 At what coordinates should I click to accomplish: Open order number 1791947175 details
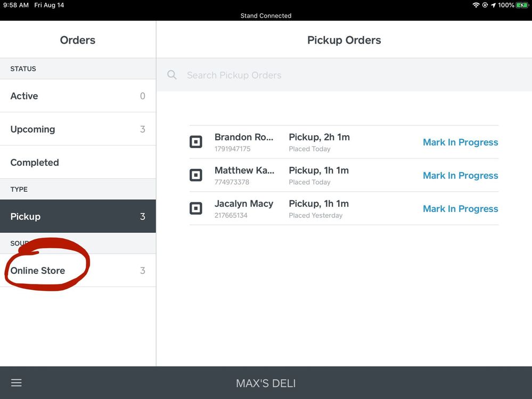point(244,142)
